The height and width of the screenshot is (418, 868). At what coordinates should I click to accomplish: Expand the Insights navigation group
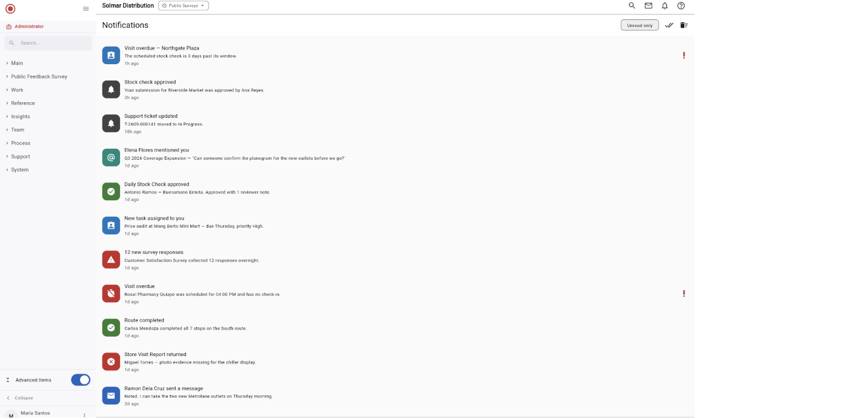pos(48,117)
